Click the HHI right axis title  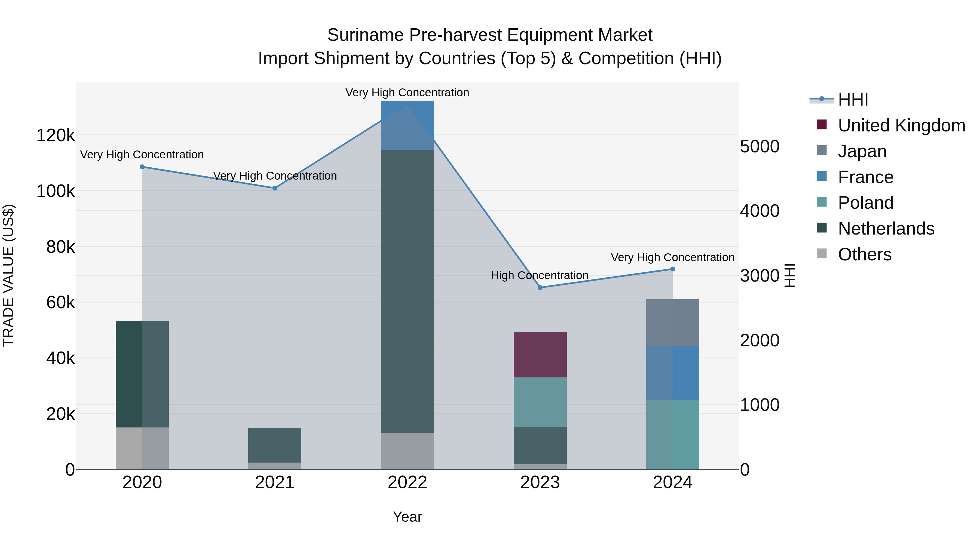(x=790, y=276)
